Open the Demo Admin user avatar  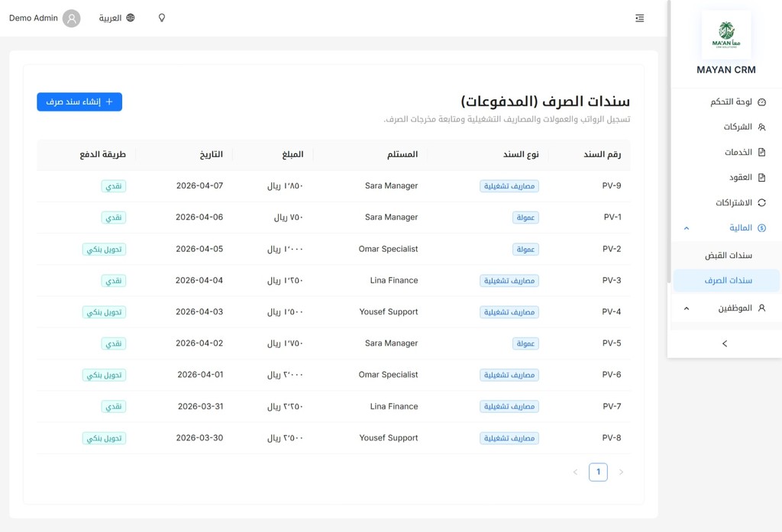[71, 18]
